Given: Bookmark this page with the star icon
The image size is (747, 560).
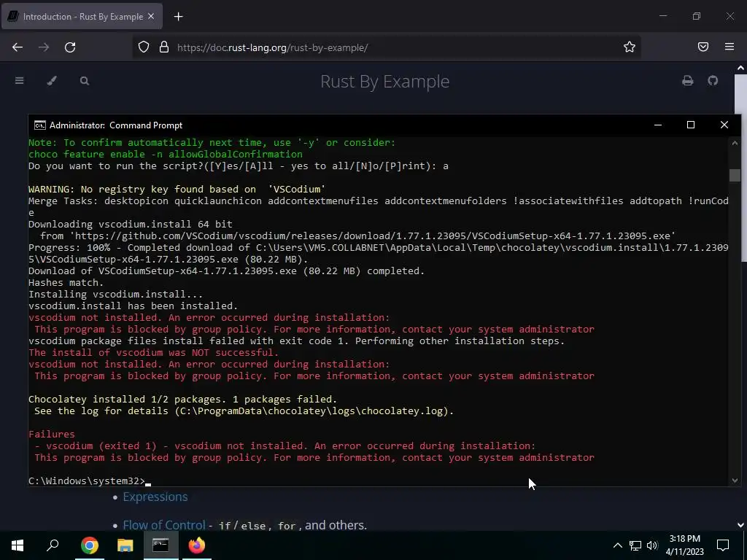Looking at the screenshot, I should tap(630, 47).
